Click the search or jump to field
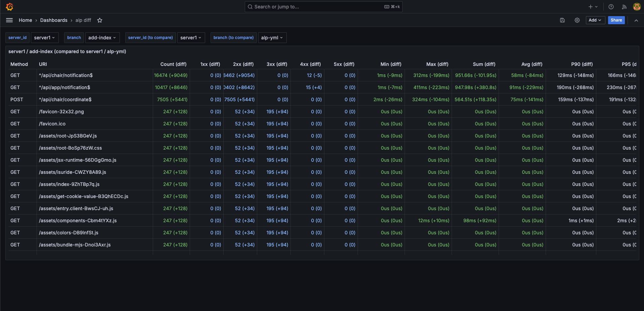The height and width of the screenshot is (311, 644). coord(323,7)
